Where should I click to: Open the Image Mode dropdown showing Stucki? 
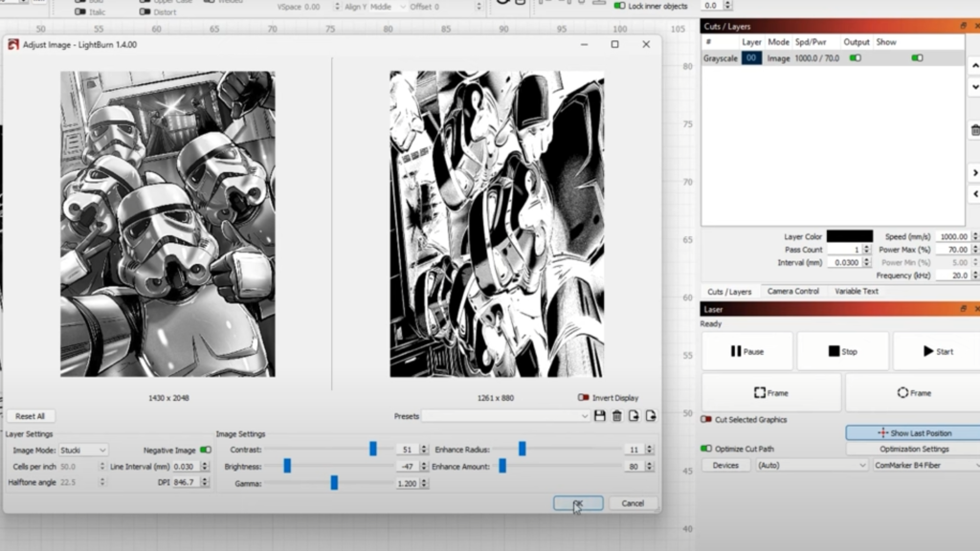pyautogui.click(x=83, y=450)
